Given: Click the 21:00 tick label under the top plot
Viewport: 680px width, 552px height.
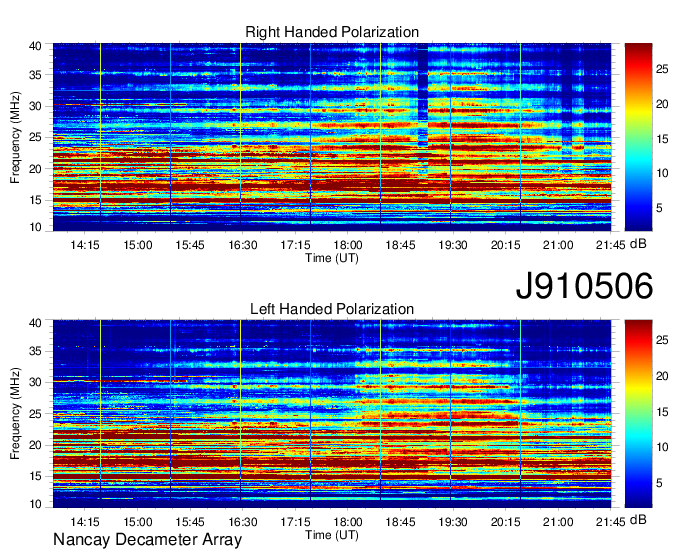Looking at the screenshot, I should [558, 245].
